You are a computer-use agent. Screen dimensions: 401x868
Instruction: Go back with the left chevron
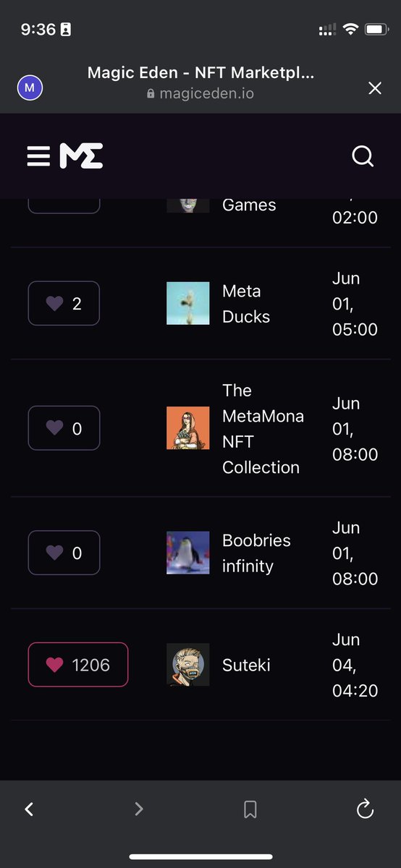[x=29, y=809]
